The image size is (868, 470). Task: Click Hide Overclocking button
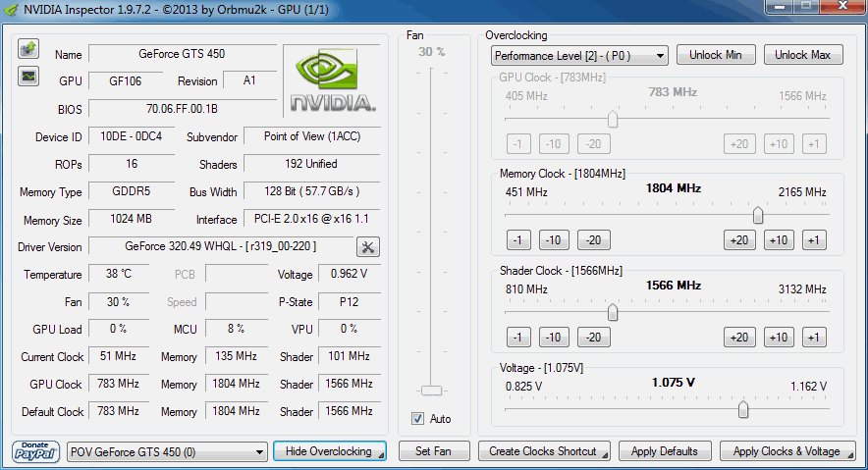coord(329,451)
